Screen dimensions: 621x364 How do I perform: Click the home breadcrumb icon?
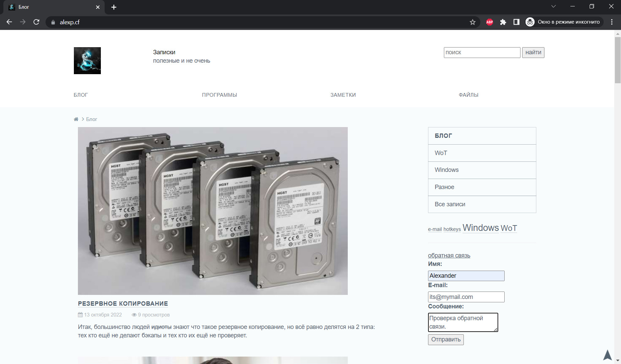pyautogui.click(x=76, y=119)
